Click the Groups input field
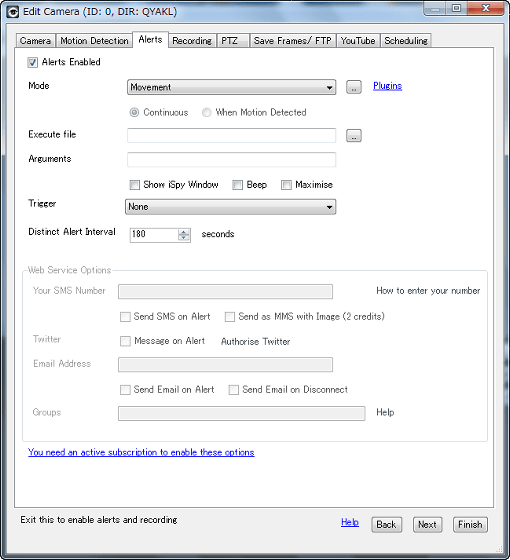This screenshot has width=510, height=560. (242, 413)
